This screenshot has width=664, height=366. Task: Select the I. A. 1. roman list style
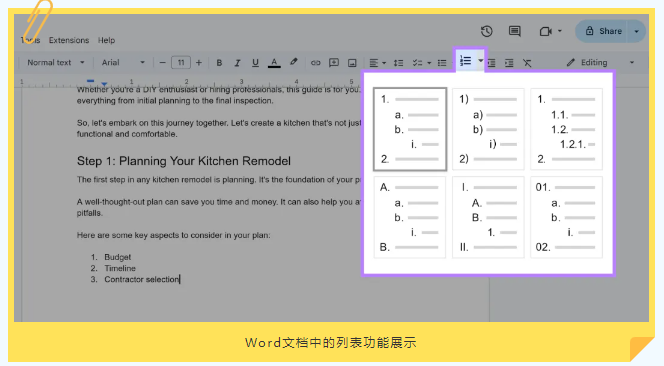[x=488, y=217]
